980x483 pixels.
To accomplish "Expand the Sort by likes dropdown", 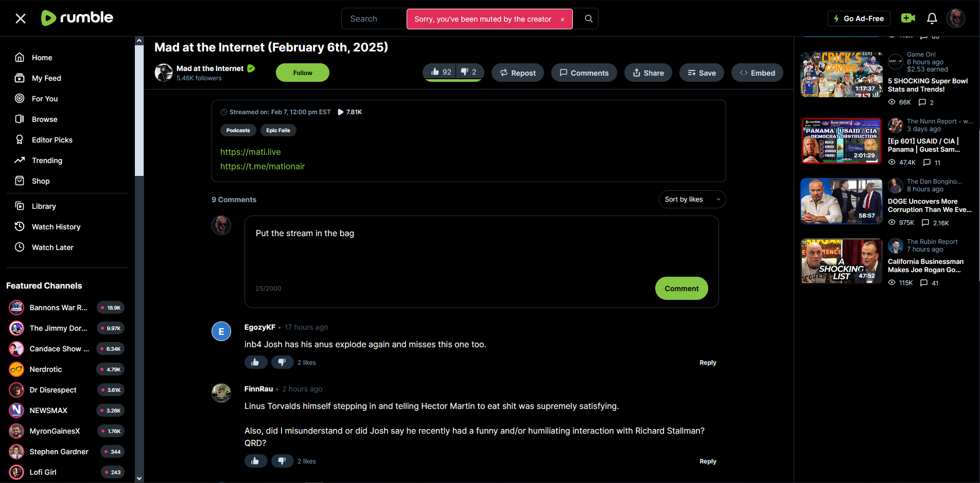I will (692, 200).
